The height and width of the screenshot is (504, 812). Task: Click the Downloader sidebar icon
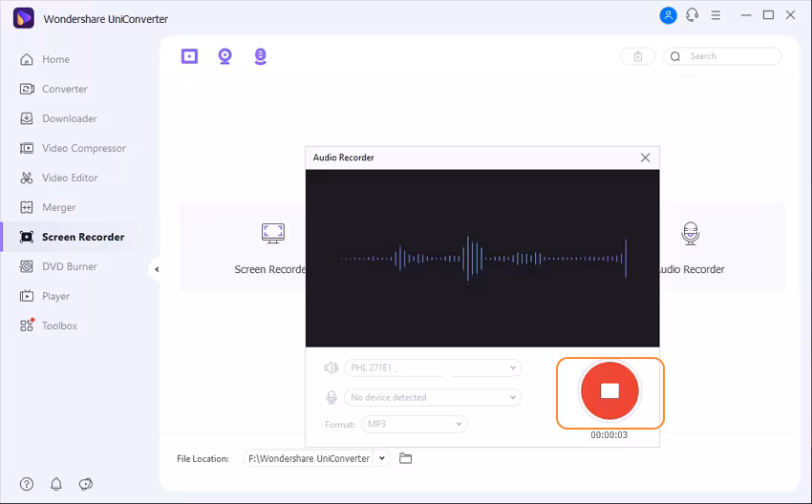[x=27, y=118]
